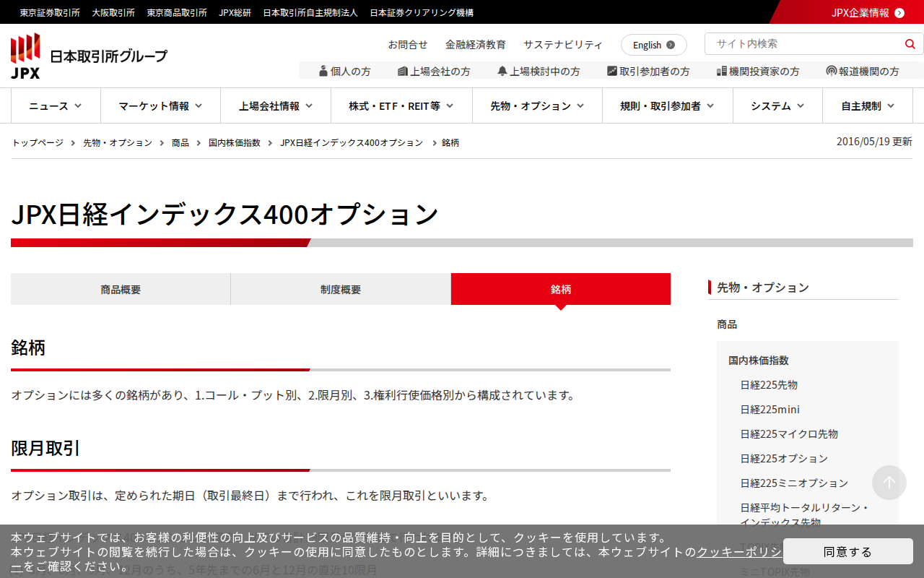Click the arrow icon in English button
Screen dimensions: 924x578
click(x=671, y=45)
